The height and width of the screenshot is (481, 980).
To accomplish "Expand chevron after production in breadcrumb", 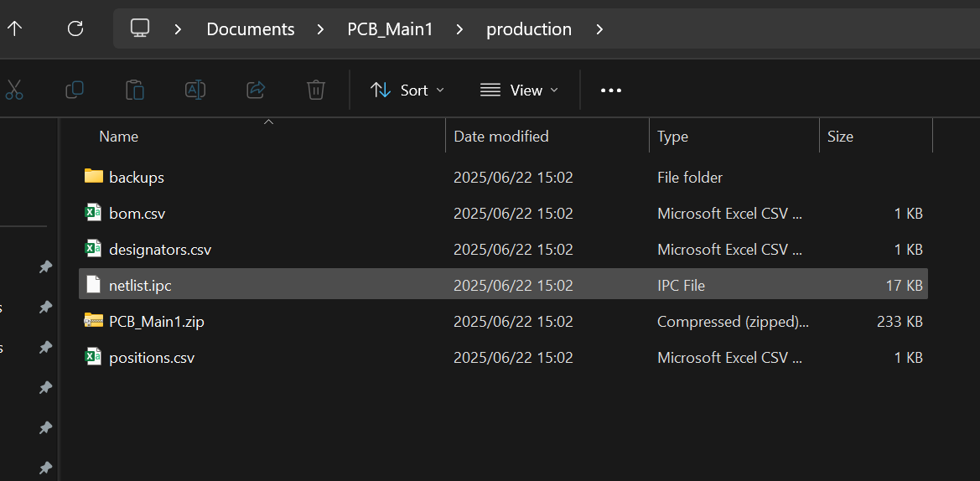I will tap(599, 28).
